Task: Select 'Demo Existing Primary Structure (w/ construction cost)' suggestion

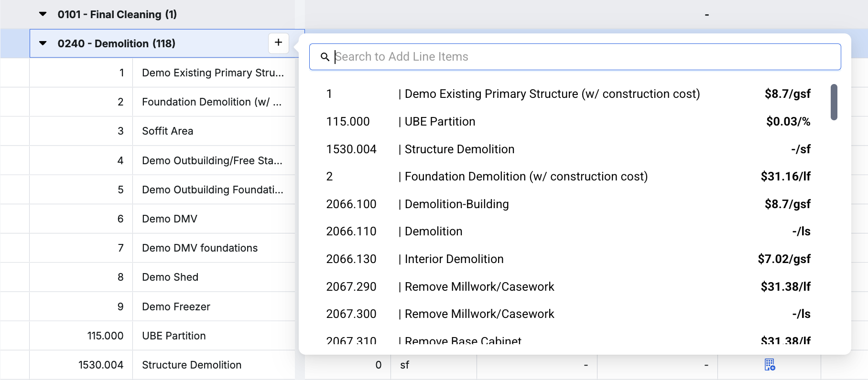Action: tap(568, 94)
